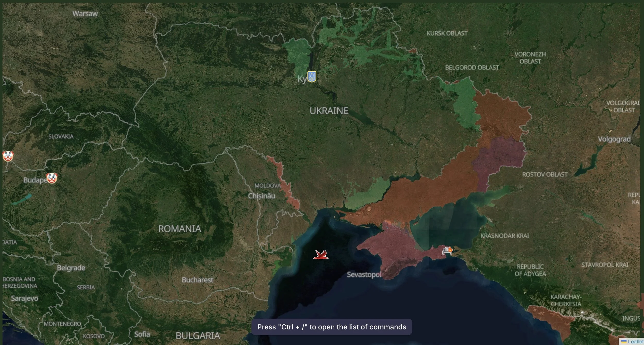Click the UKRAINE country label
The height and width of the screenshot is (345, 644).
tap(329, 111)
